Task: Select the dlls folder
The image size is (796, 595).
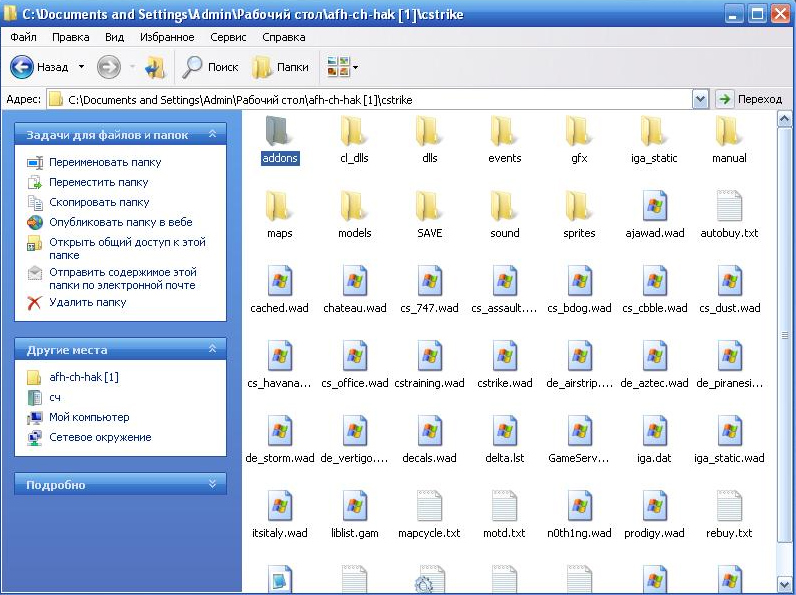Action: pos(429,138)
